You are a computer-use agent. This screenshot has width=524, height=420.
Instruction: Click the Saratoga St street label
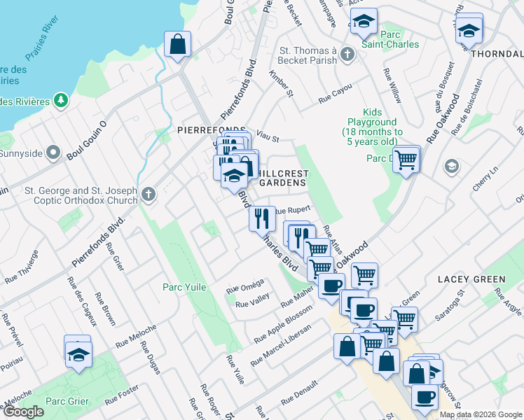tap(450, 305)
